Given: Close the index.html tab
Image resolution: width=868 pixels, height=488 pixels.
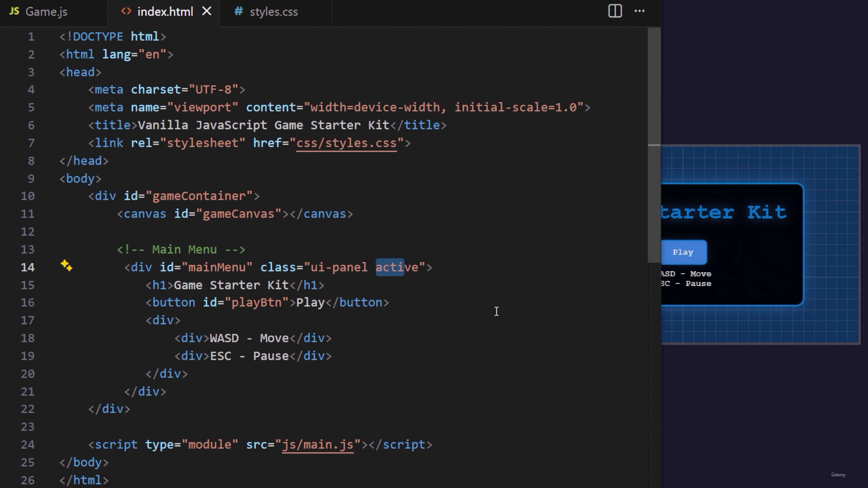Looking at the screenshot, I should (x=206, y=11).
